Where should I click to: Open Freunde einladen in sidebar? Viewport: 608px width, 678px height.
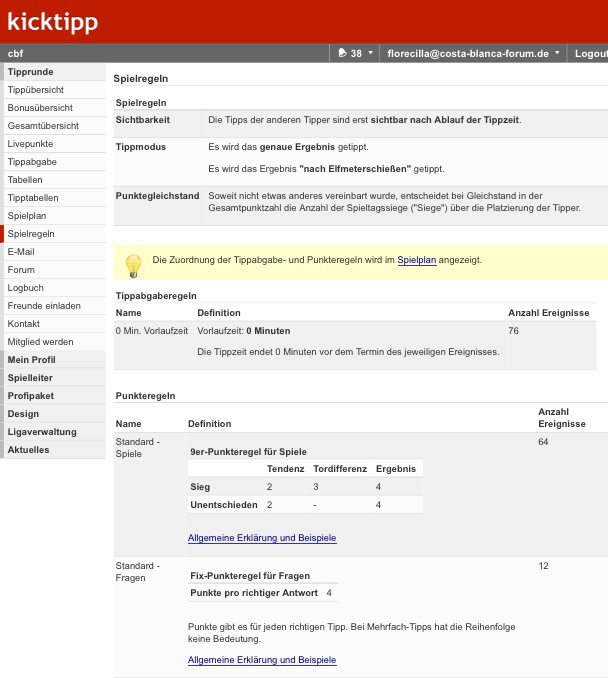[x=44, y=306]
